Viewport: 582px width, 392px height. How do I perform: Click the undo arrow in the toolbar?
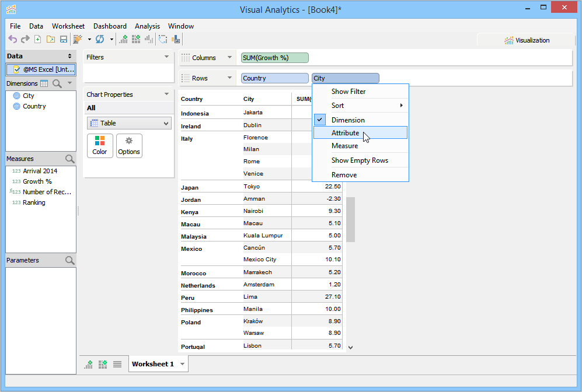coord(13,39)
